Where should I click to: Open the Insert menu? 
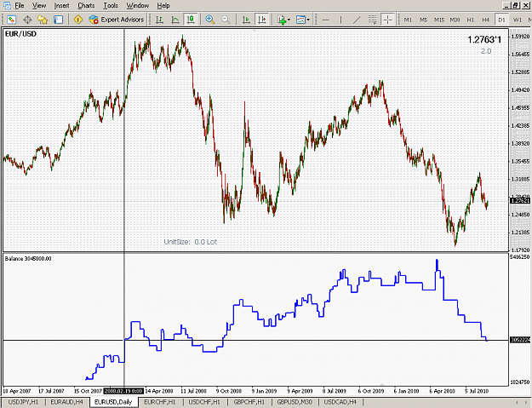[61, 5]
